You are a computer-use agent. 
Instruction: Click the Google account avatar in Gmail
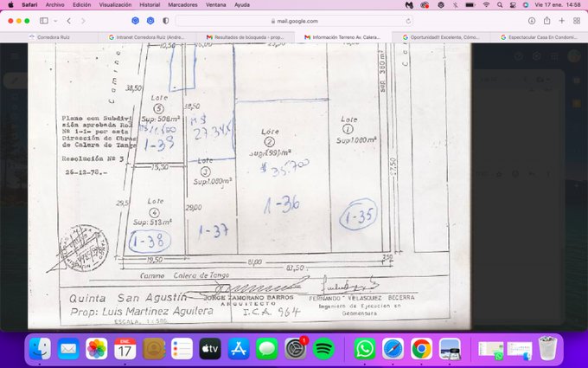[574, 56]
